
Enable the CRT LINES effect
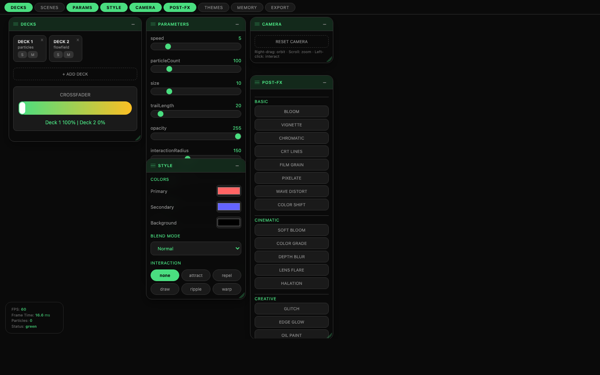(292, 151)
